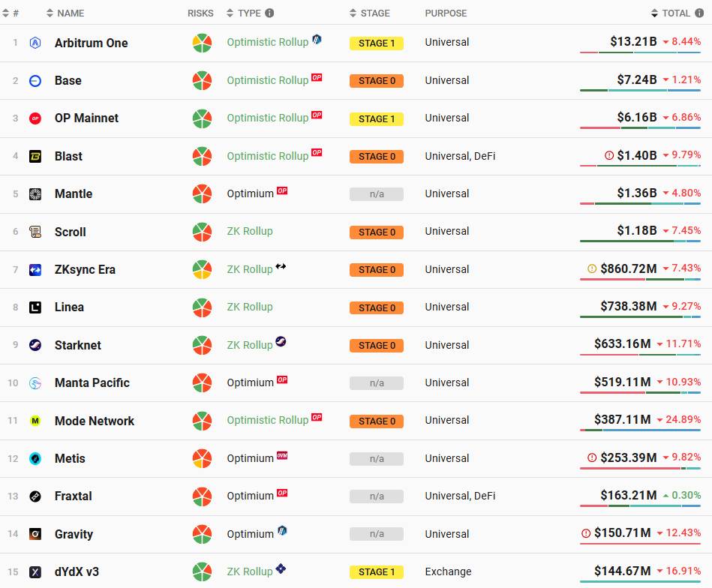The height and width of the screenshot is (588, 712).
Task: Click the Manta Pacific logo icon
Action: [x=35, y=382]
